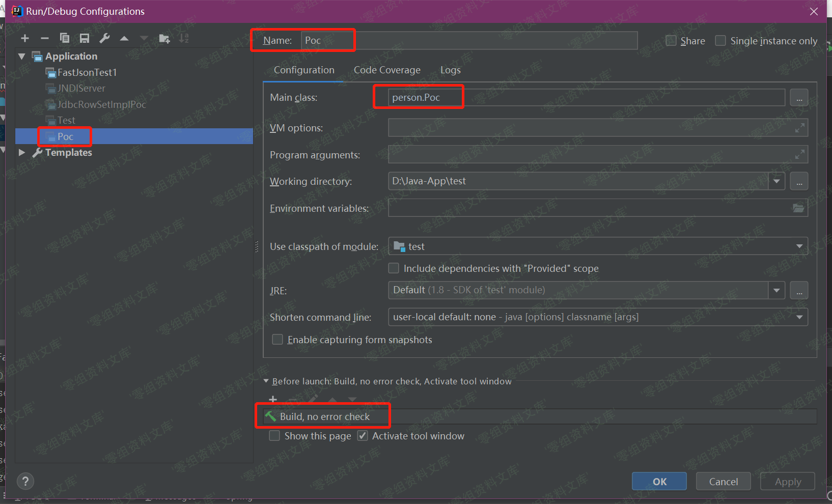The width and height of the screenshot is (832, 504).
Task: Click the Edit Templates wrench icon
Action: (104, 38)
